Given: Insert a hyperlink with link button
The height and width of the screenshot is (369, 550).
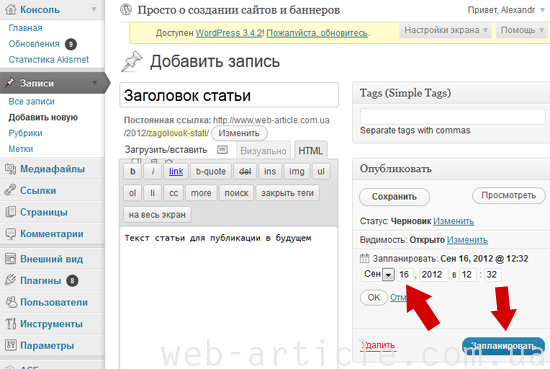Looking at the screenshot, I should [176, 171].
